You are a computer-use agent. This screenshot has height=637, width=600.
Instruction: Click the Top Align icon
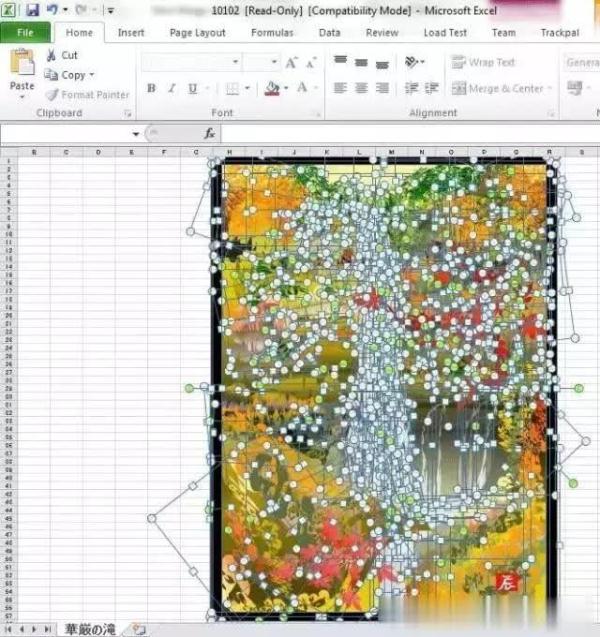(340, 60)
